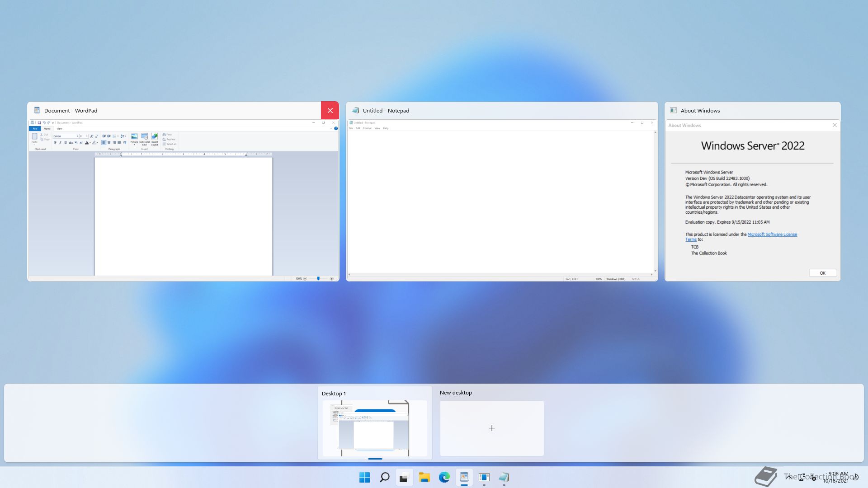The image size is (868, 488).
Task: Click the WordPad icon in thumbnail title
Action: click(x=37, y=110)
